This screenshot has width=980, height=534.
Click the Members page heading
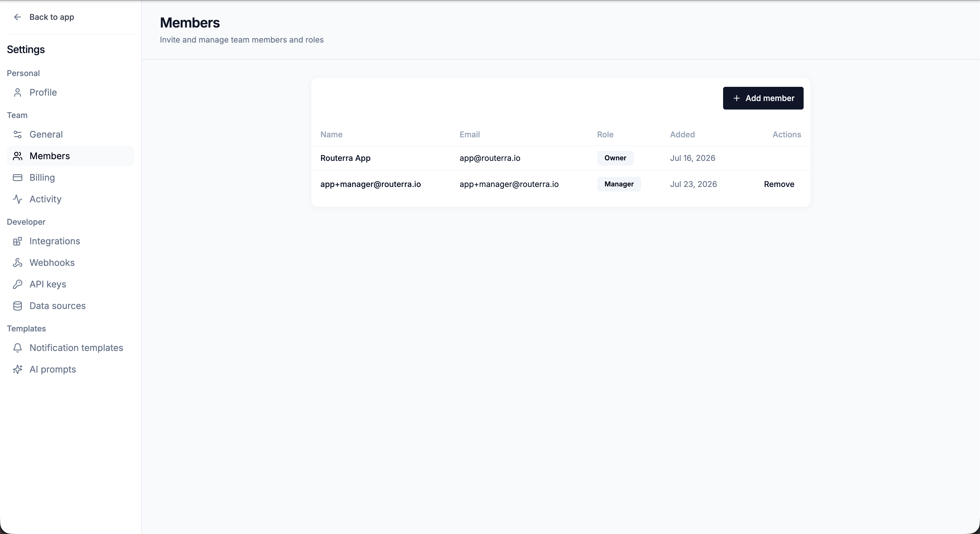[x=190, y=23]
